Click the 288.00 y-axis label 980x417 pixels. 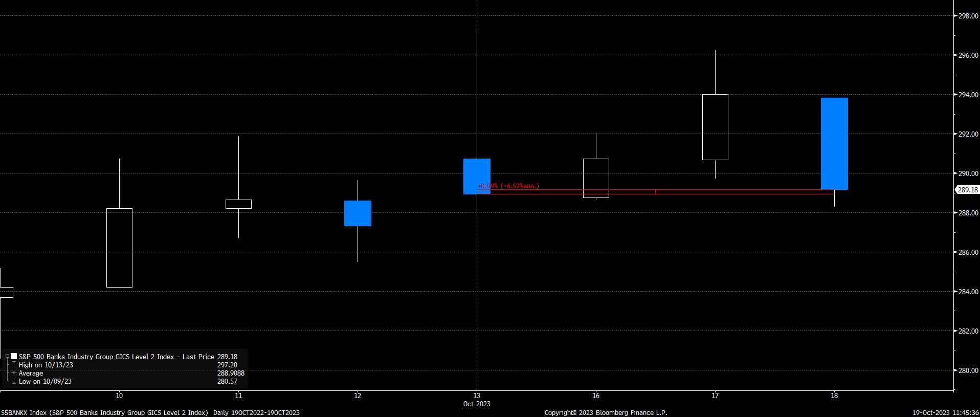coord(968,213)
